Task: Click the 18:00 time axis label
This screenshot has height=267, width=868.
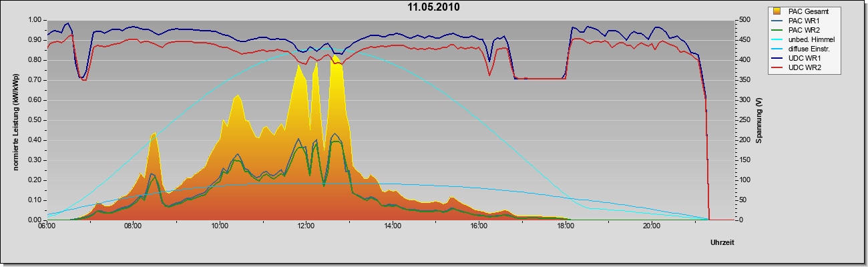Action: (566, 226)
